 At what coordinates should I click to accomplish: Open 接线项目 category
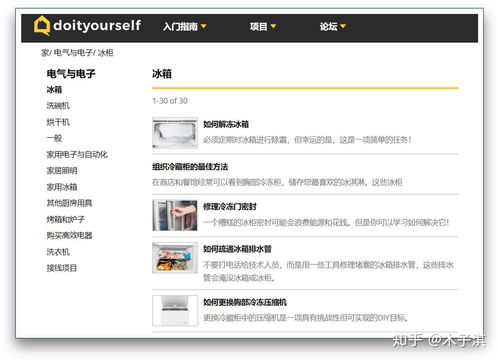click(x=62, y=268)
